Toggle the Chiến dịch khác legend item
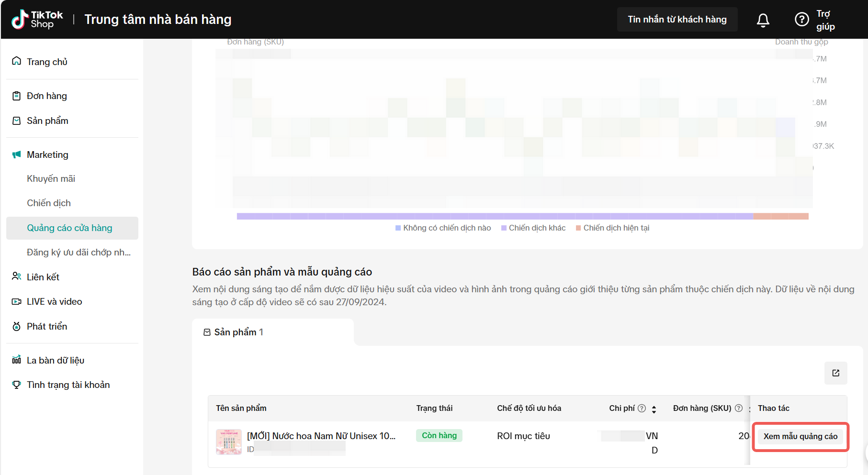Viewport: 868px width, 475px height. [533, 228]
